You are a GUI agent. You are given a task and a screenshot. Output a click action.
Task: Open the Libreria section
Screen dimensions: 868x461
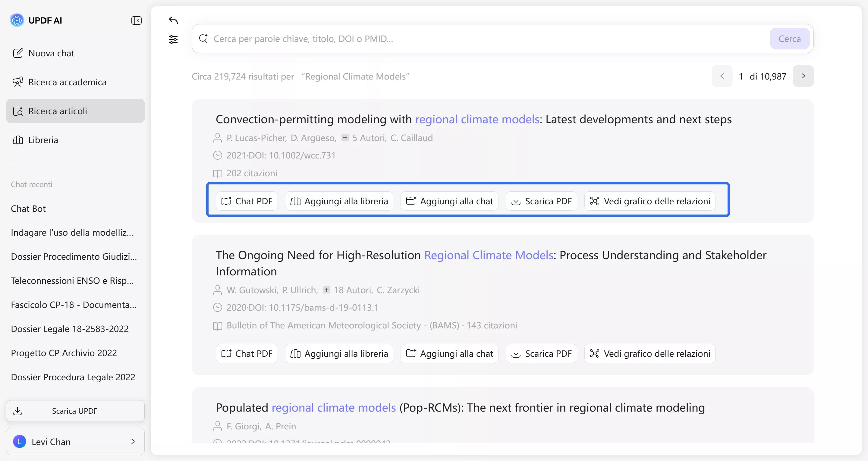[x=43, y=140]
